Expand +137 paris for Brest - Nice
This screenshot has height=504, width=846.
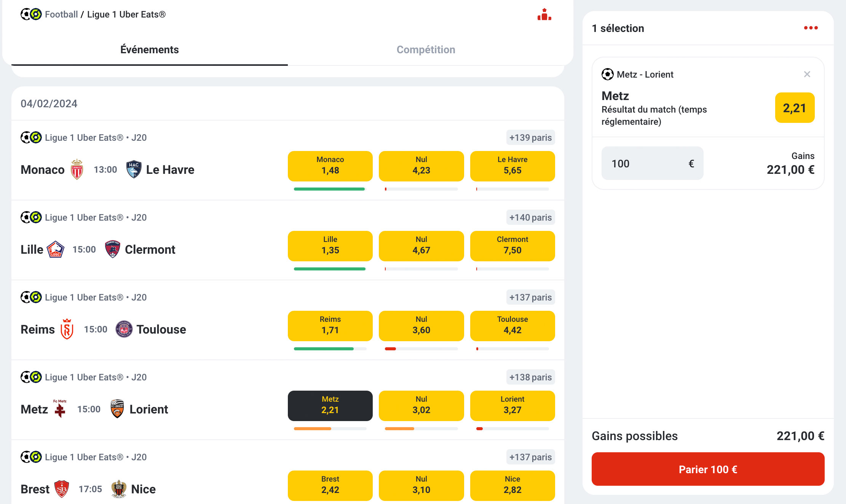[x=530, y=457]
